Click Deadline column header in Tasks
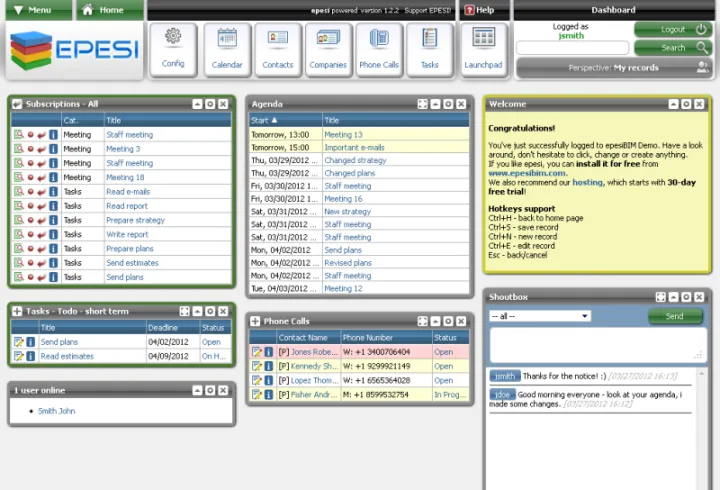Image resolution: width=720 pixels, height=490 pixels. (x=163, y=327)
